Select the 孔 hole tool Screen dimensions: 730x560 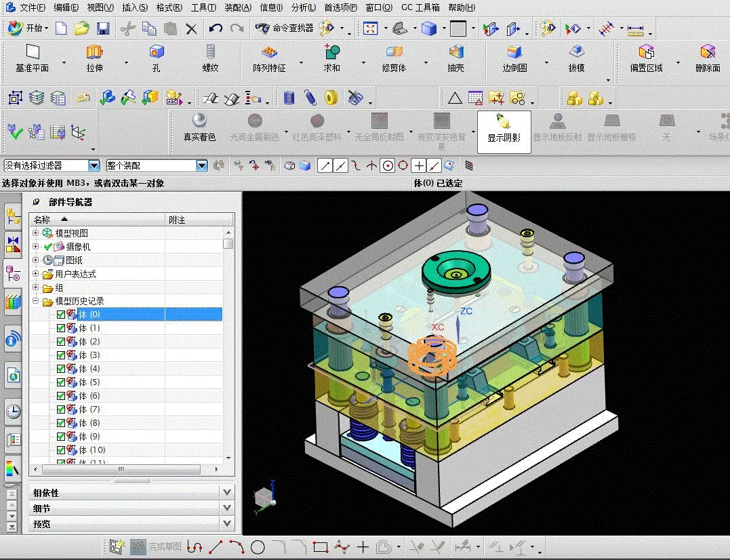coord(157,59)
